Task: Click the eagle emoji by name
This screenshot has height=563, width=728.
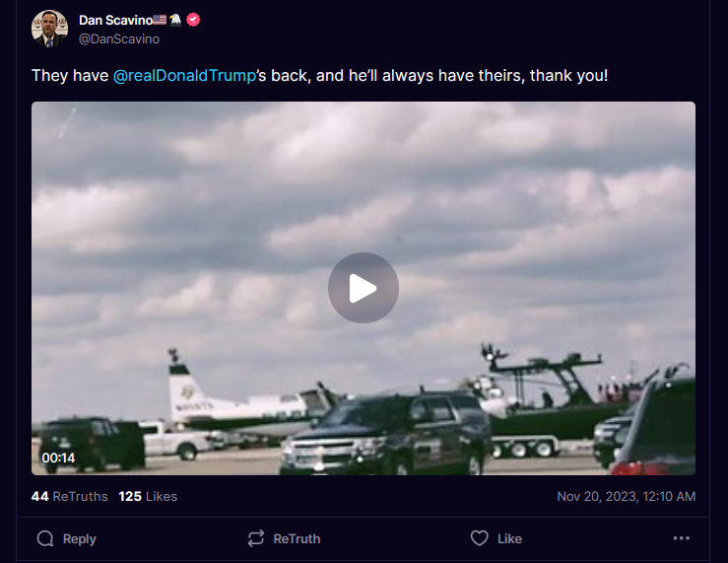Action: click(x=175, y=20)
